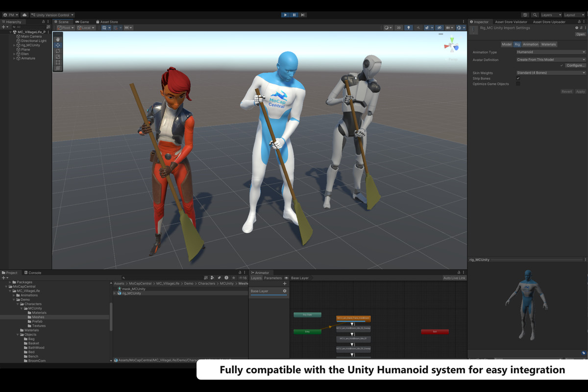This screenshot has height=392, width=588.
Task: Expand the rig_MCUnity object in the Hierarchy
Action: point(13,45)
